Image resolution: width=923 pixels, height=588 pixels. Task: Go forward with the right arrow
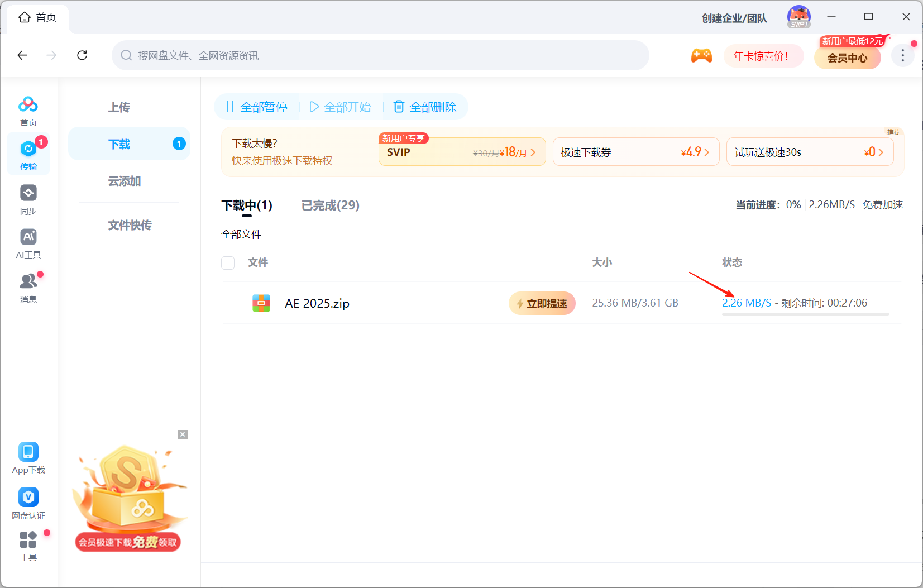[x=51, y=55]
